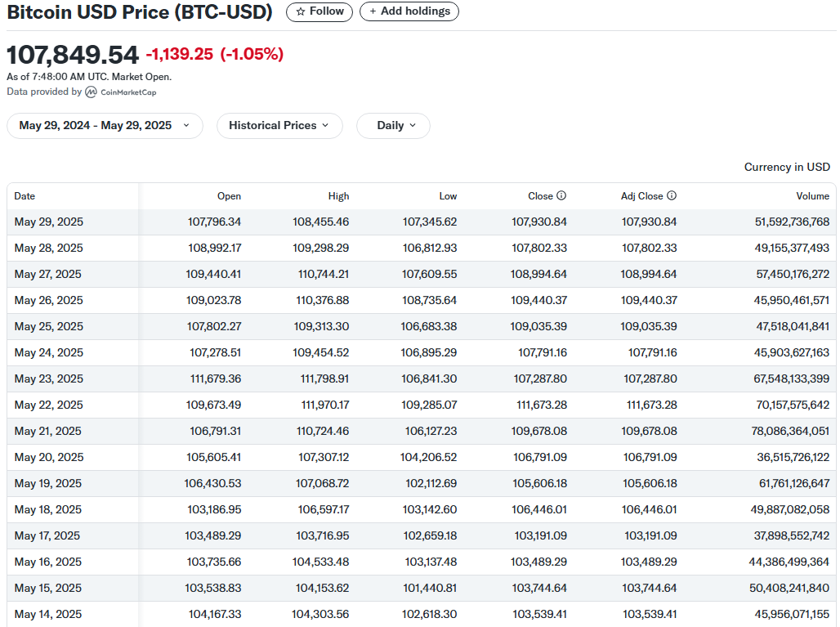Click the star icon next to Follow
The width and height of the screenshot is (840, 627).
coord(300,12)
